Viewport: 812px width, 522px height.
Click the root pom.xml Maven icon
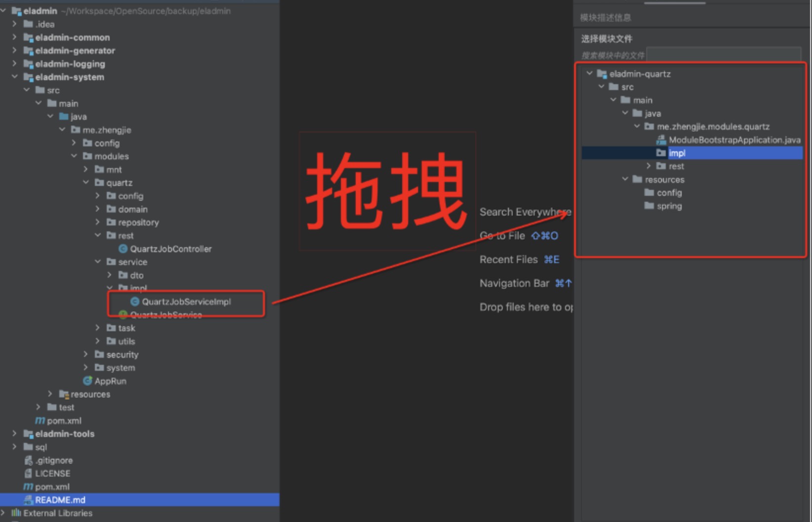[x=28, y=487]
